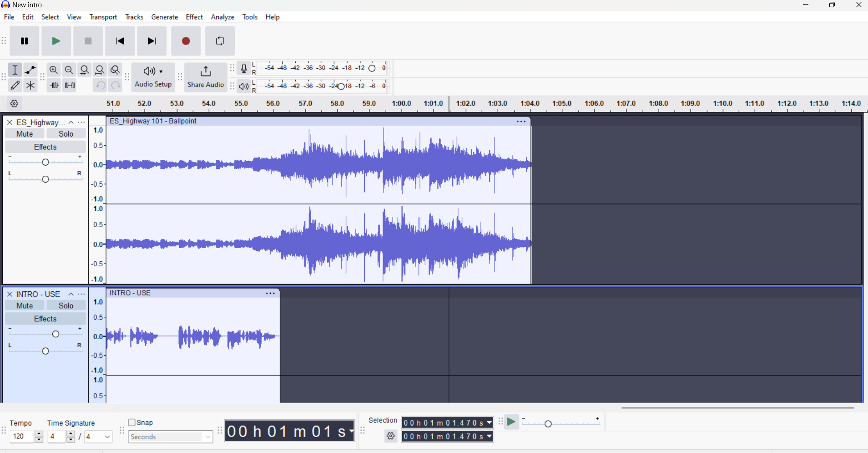
Task: Open Audio Setup dropdown
Action: point(153,77)
